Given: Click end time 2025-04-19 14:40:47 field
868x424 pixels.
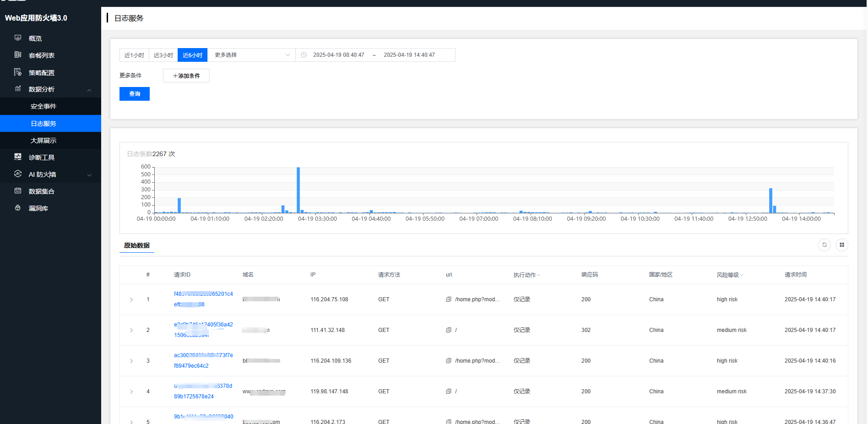Looking at the screenshot, I should coord(409,55).
